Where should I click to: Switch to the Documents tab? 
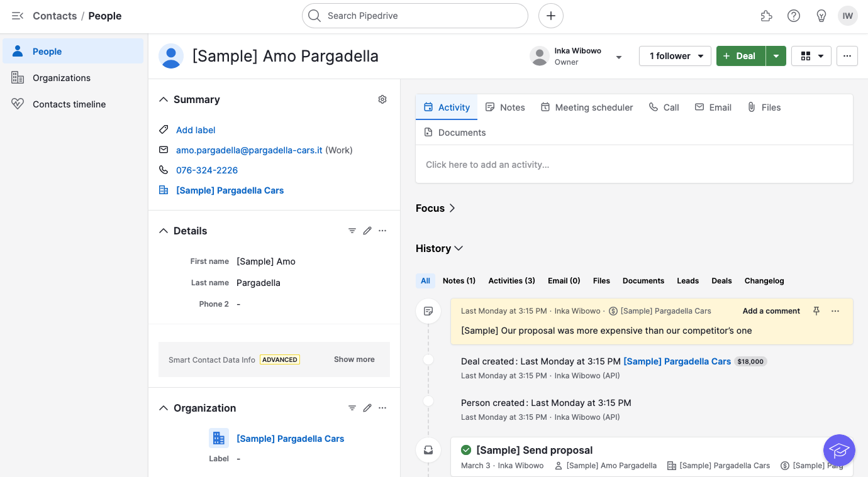point(455,133)
